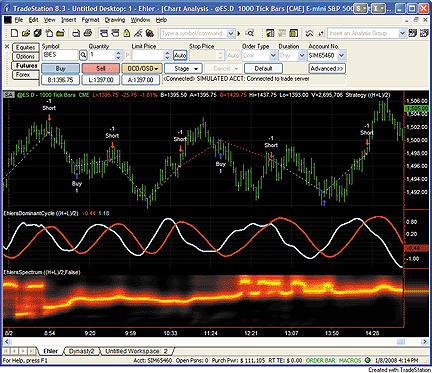
Task: Click the Buy button
Action: [61, 69]
